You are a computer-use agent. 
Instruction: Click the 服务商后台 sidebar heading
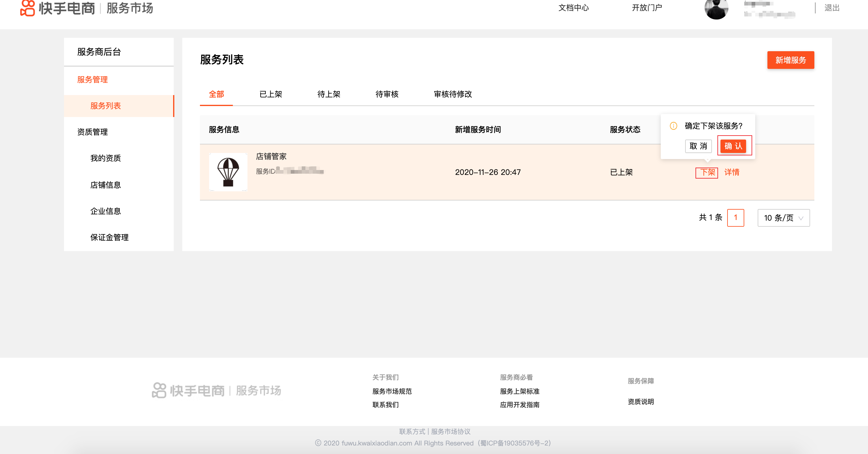point(99,52)
